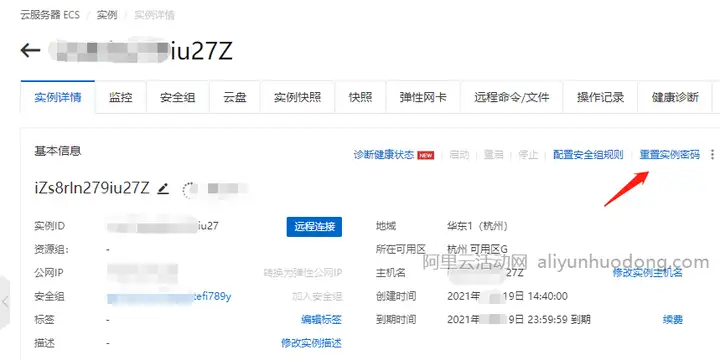Expand the collapsed left sidebar handle
720x360 pixels.
[x=5, y=302]
